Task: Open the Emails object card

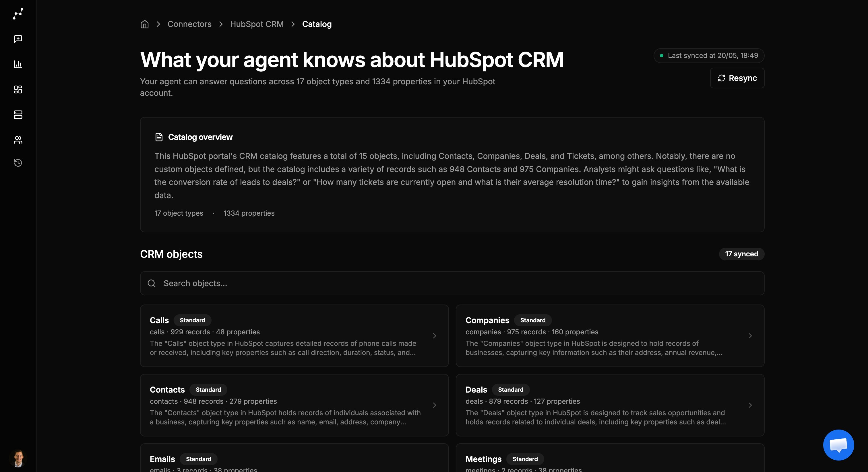Action: 294,458
